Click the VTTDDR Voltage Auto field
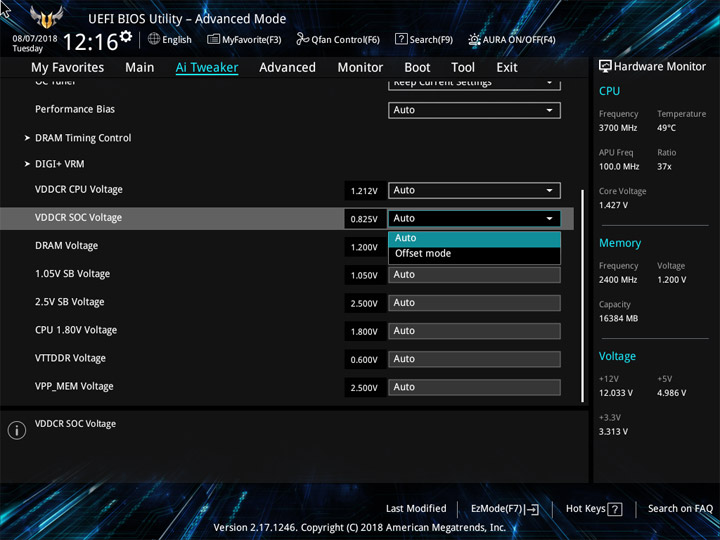This screenshot has width=720, height=540. pos(474,359)
